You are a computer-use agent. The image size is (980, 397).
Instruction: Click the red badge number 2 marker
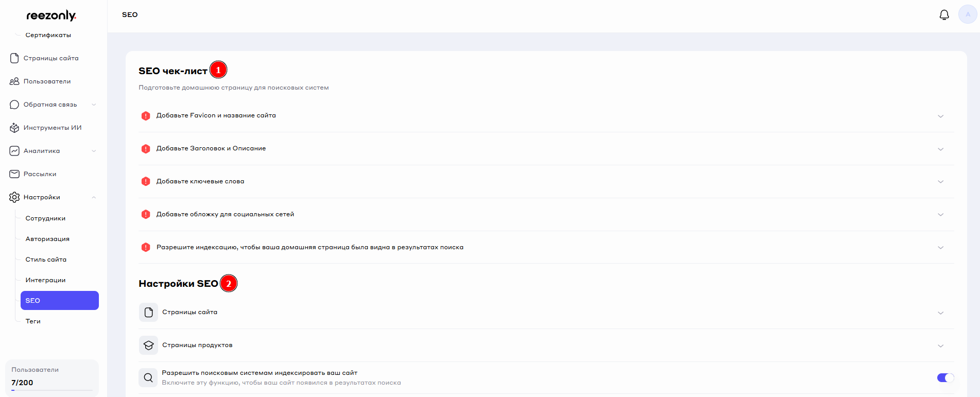pos(229,284)
